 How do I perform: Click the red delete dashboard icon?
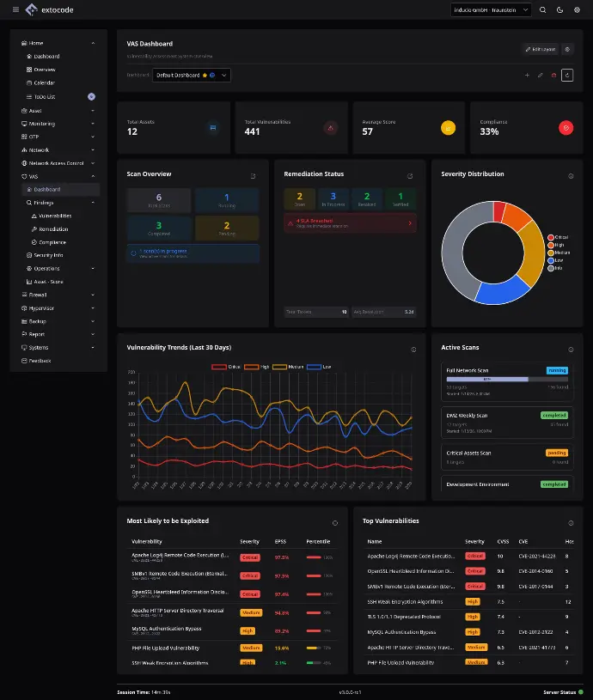(x=553, y=76)
